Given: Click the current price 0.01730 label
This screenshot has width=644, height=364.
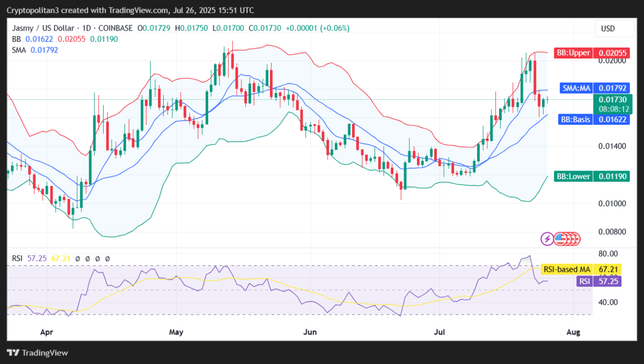Looking at the screenshot, I should (x=613, y=100).
